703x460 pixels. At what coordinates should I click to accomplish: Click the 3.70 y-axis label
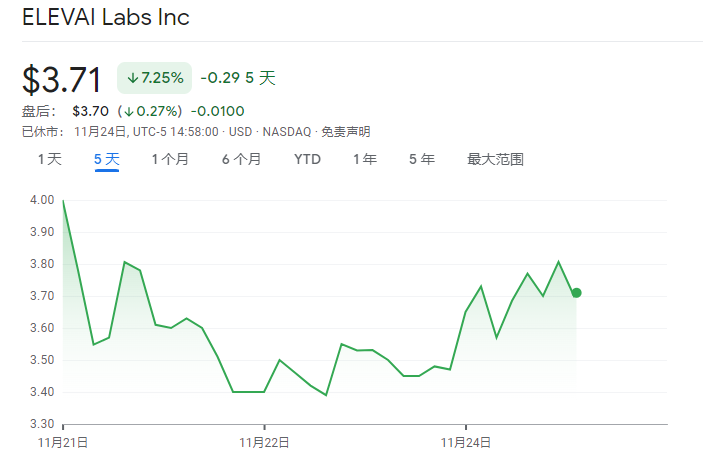[x=42, y=296]
